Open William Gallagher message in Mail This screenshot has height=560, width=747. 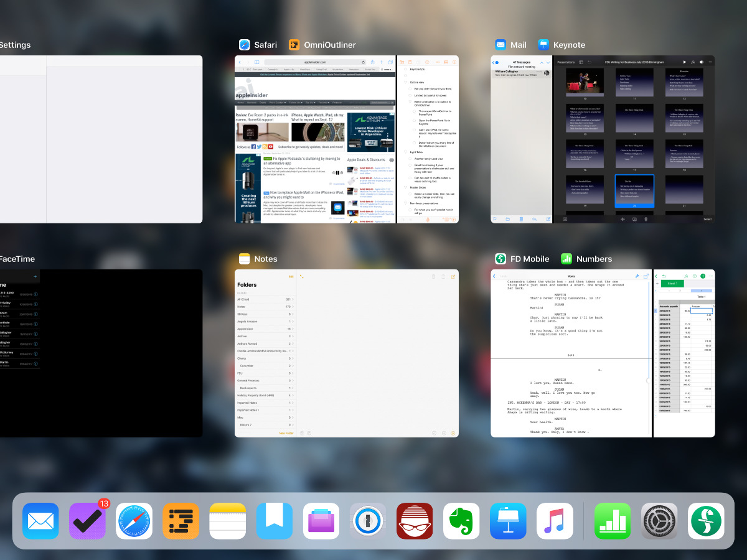(x=522, y=73)
